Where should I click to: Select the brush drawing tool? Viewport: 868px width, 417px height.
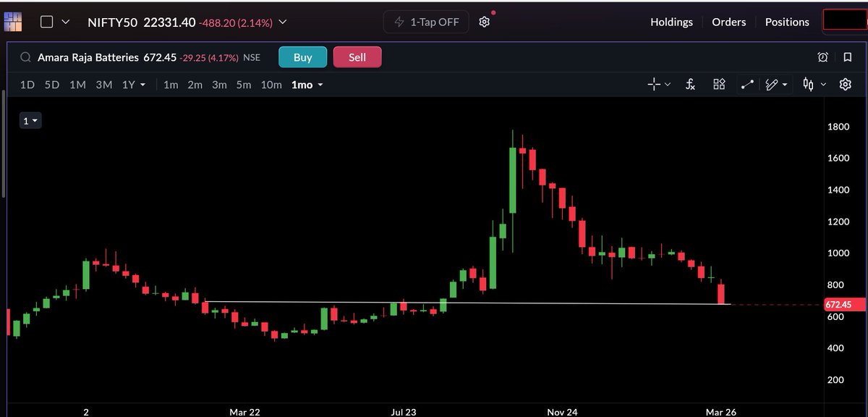point(772,85)
